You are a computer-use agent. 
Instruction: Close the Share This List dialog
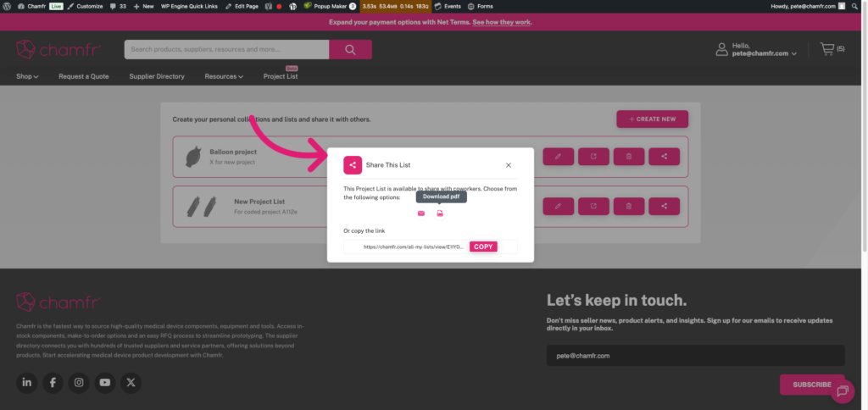[509, 165]
